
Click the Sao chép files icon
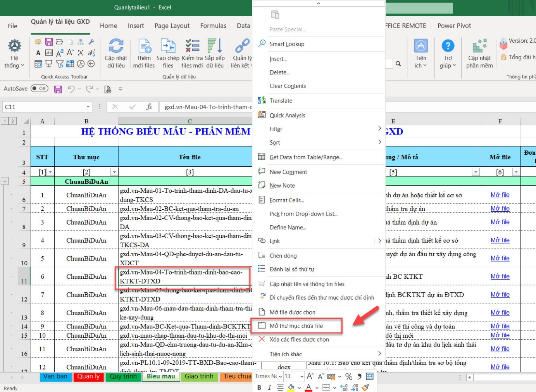click(x=168, y=46)
